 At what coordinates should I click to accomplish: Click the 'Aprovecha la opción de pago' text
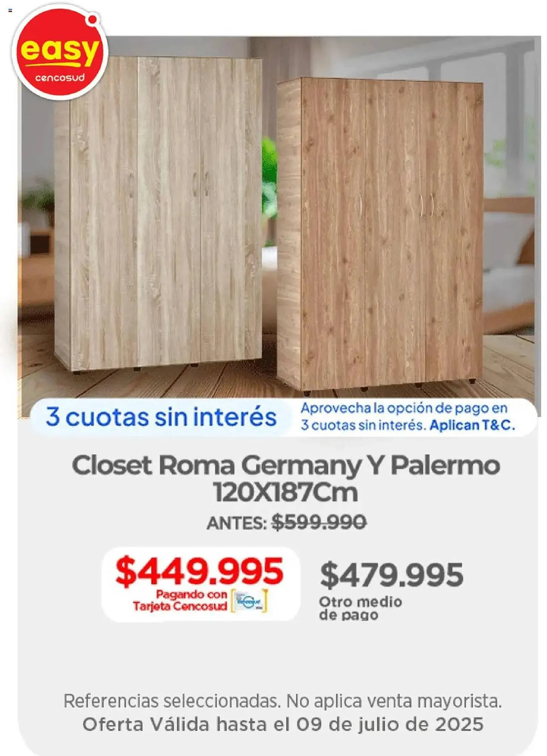pyautogui.click(x=404, y=408)
